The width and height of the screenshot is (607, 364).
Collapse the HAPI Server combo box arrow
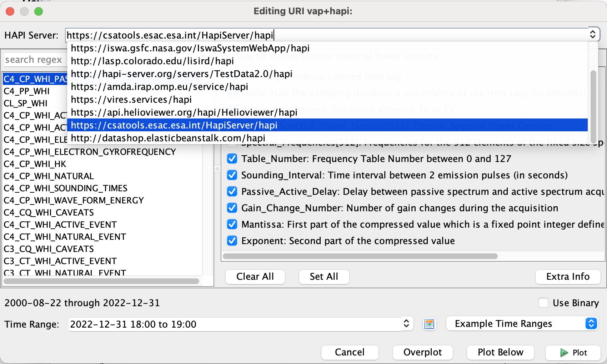(593, 34)
